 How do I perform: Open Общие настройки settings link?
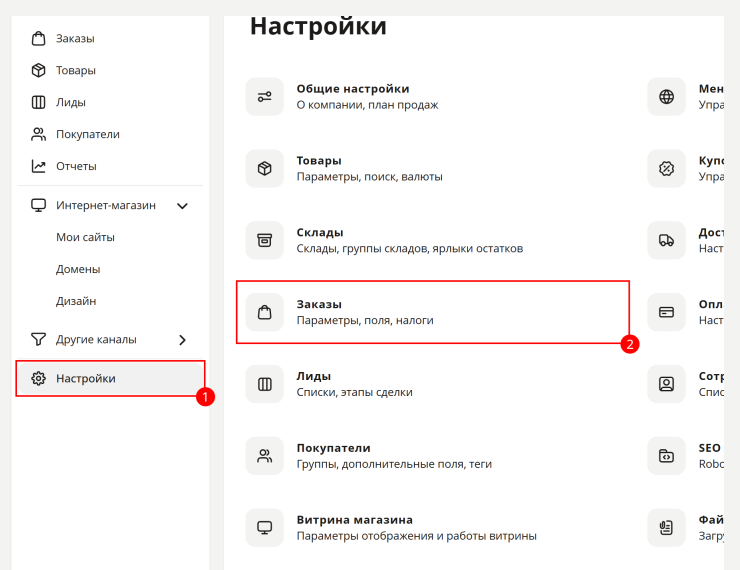pos(353,89)
